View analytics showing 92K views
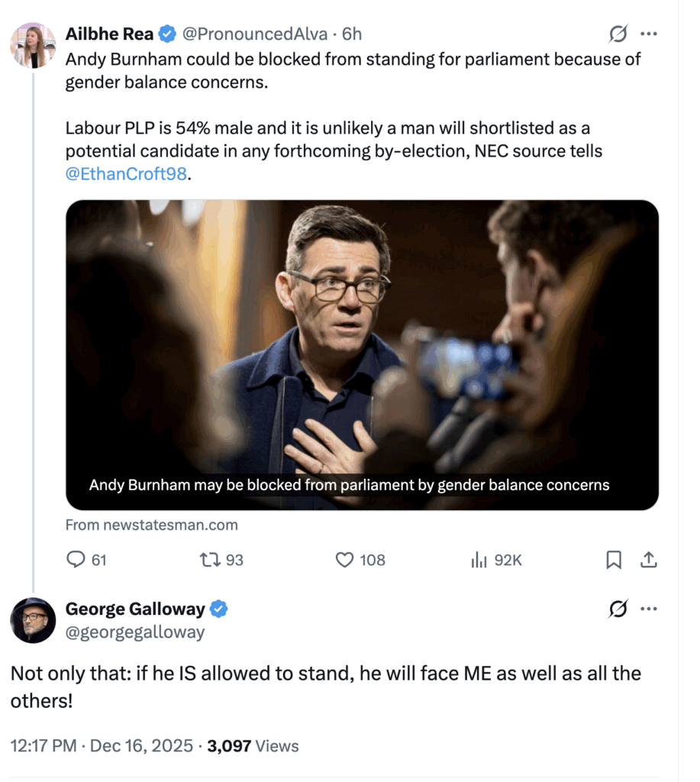The width and height of the screenshot is (700, 782). [479, 561]
